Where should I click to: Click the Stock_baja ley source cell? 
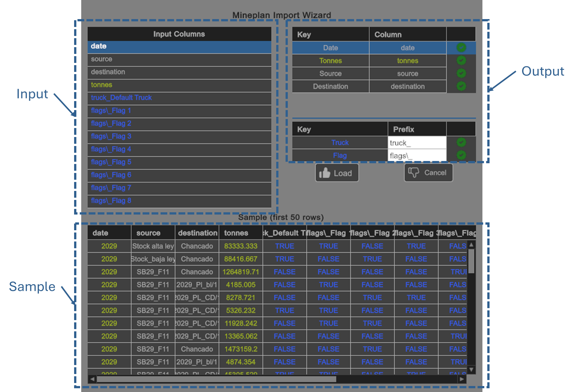pos(153,259)
